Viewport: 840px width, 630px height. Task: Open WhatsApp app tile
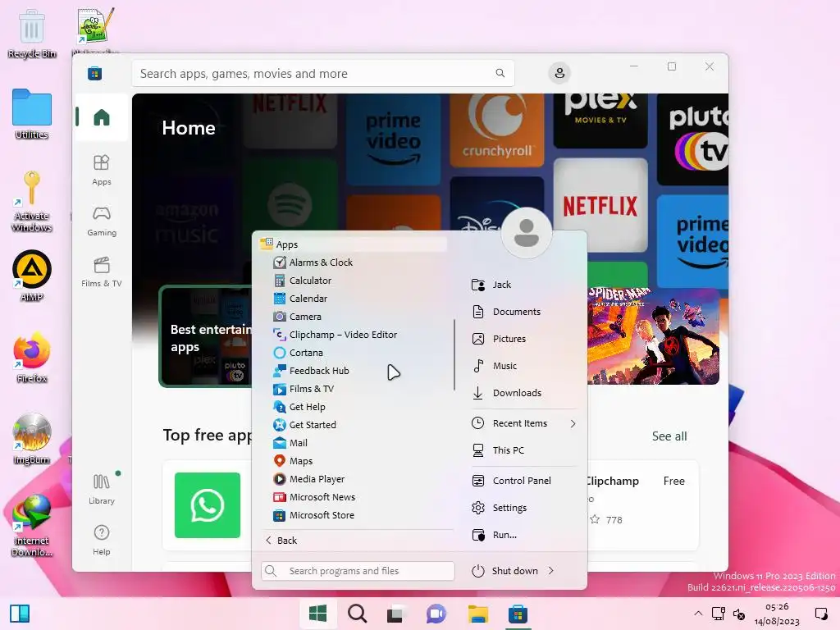coord(208,505)
